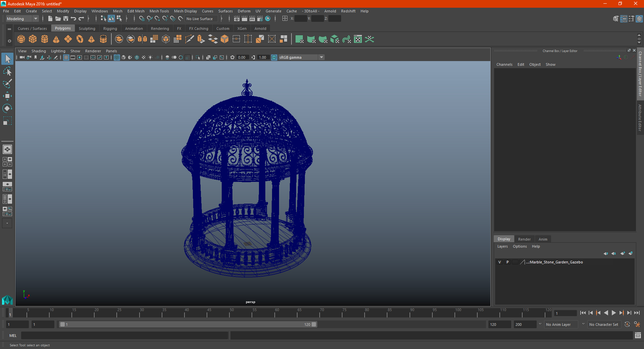The height and width of the screenshot is (349, 644).
Task: Open the Modeling menu set dropdown
Action: [22, 19]
